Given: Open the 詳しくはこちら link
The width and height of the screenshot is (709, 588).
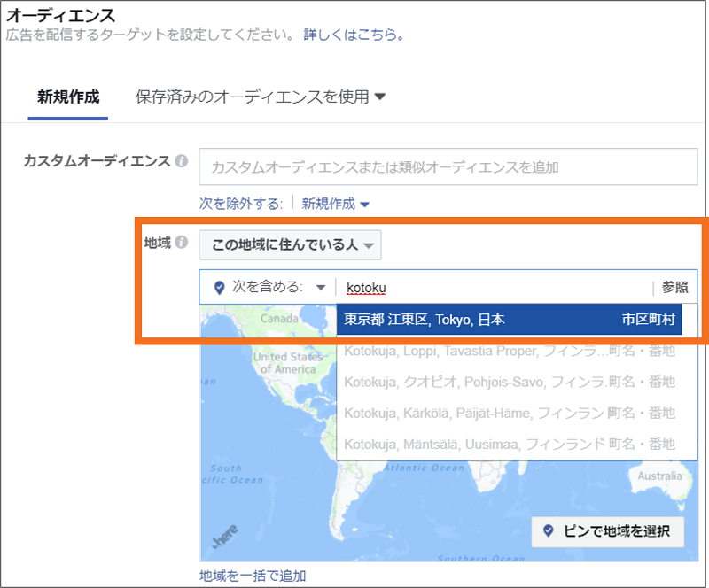Looking at the screenshot, I should tap(354, 35).
